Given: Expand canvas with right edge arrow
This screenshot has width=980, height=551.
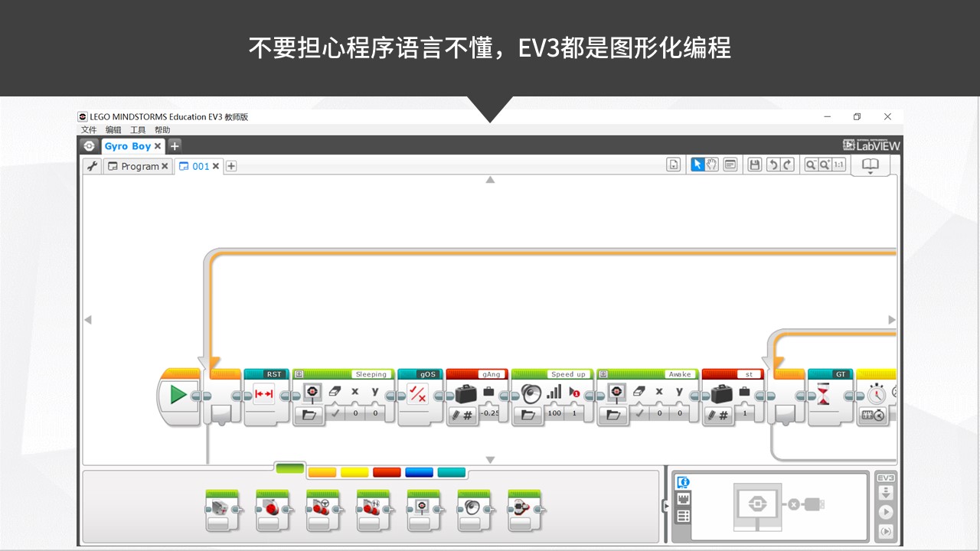Looking at the screenshot, I should (891, 320).
